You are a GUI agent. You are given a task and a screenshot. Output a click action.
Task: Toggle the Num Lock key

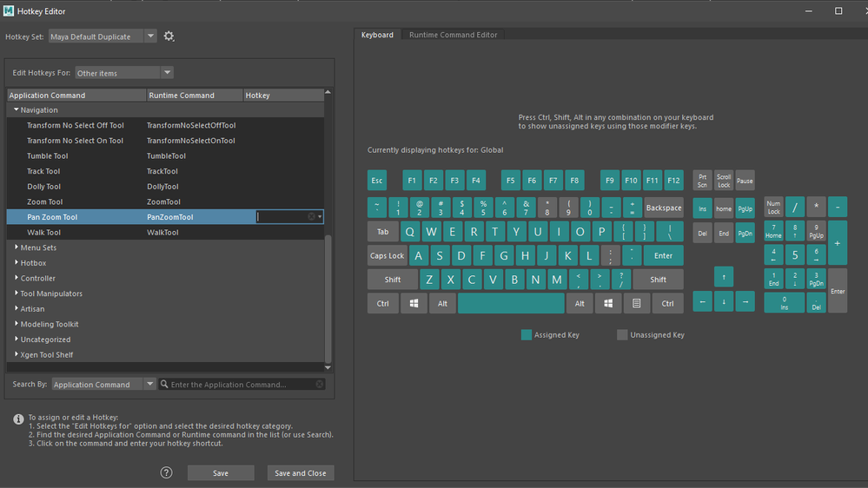[x=773, y=208]
